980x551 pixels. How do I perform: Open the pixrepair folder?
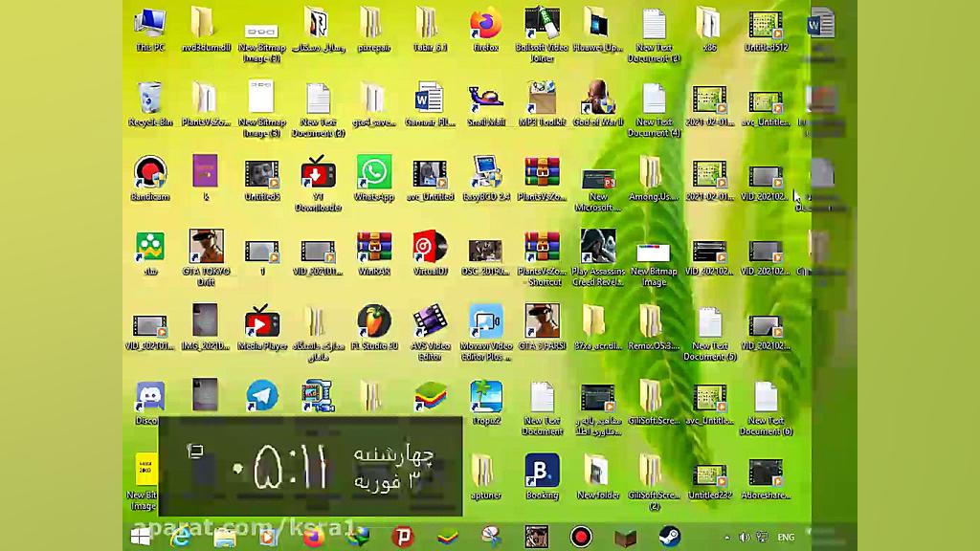tap(374, 30)
